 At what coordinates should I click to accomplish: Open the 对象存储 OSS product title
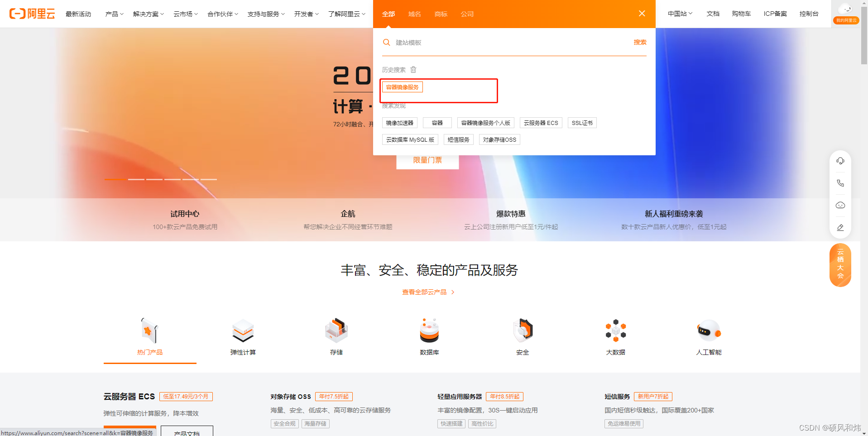point(291,397)
